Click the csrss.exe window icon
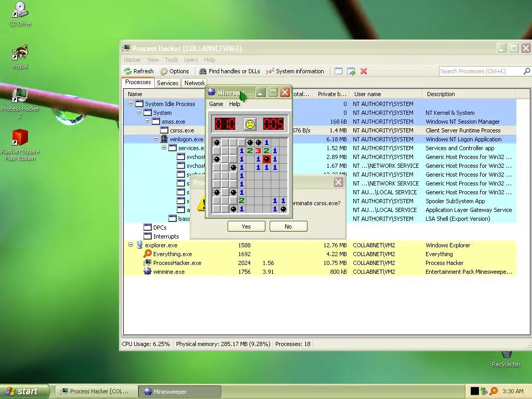Screen dimensions: 532x399 pyautogui.click(x=164, y=130)
